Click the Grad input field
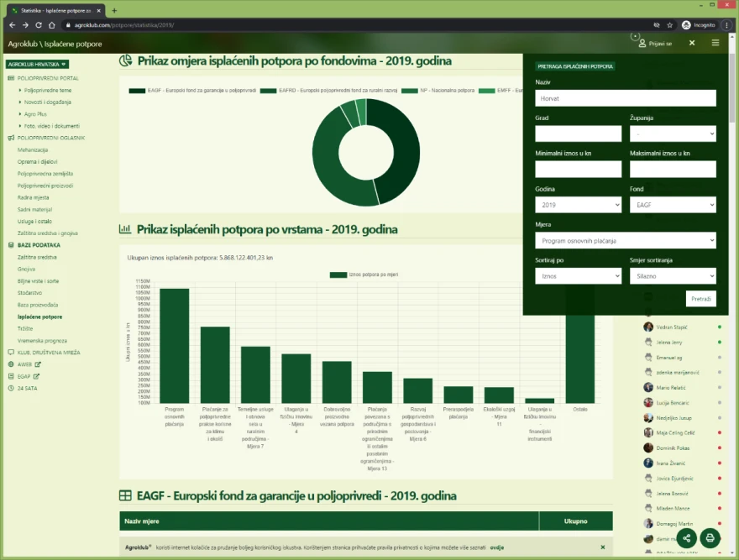The height and width of the screenshot is (560, 739). point(578,133)
